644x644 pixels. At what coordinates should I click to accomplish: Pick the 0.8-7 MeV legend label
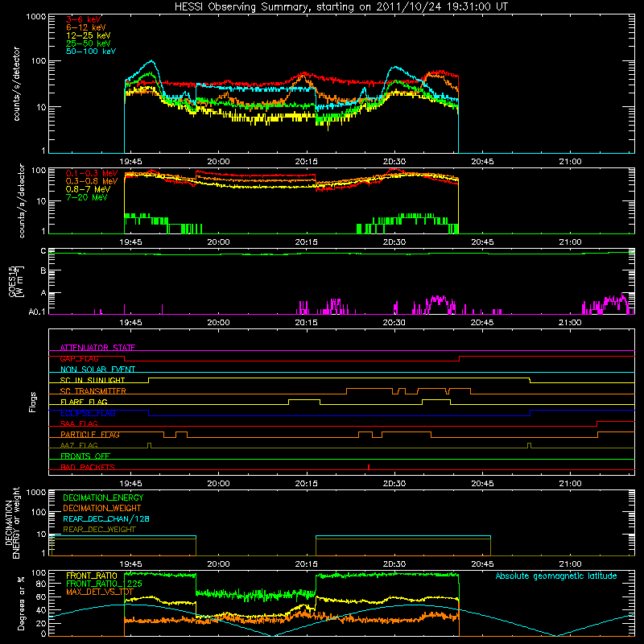89,189
